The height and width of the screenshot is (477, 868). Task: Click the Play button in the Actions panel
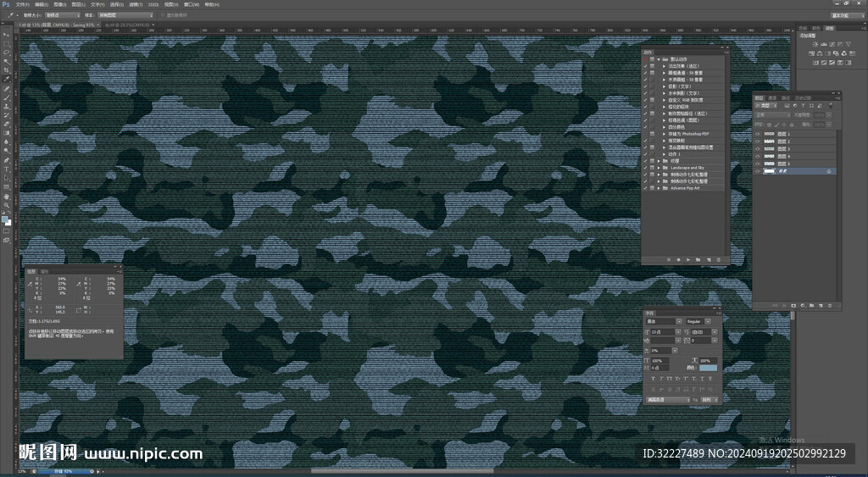(x=688, y=259)
